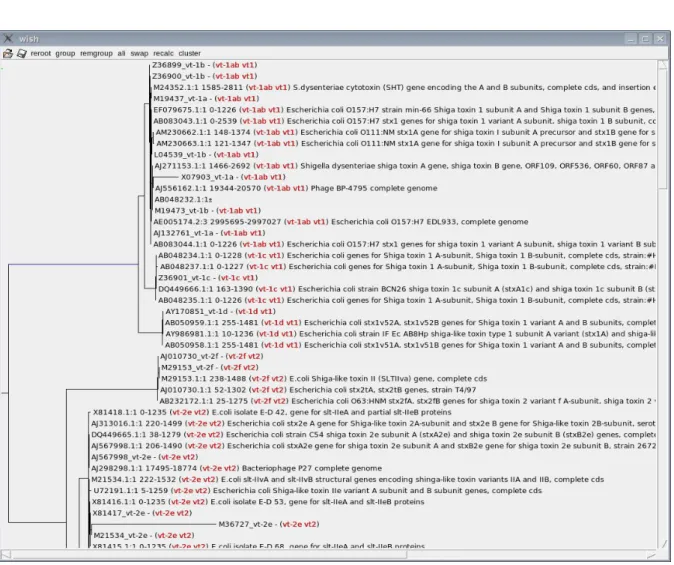Click the vertical scrollbar thumb

pyautogui.click(x=662, y=128)
